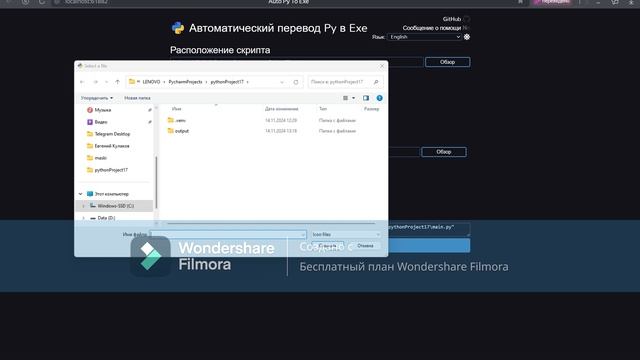Go forward in file dialog history
Image resolution: width=640 pixels, height=360 pixels.
pos(96,82)
